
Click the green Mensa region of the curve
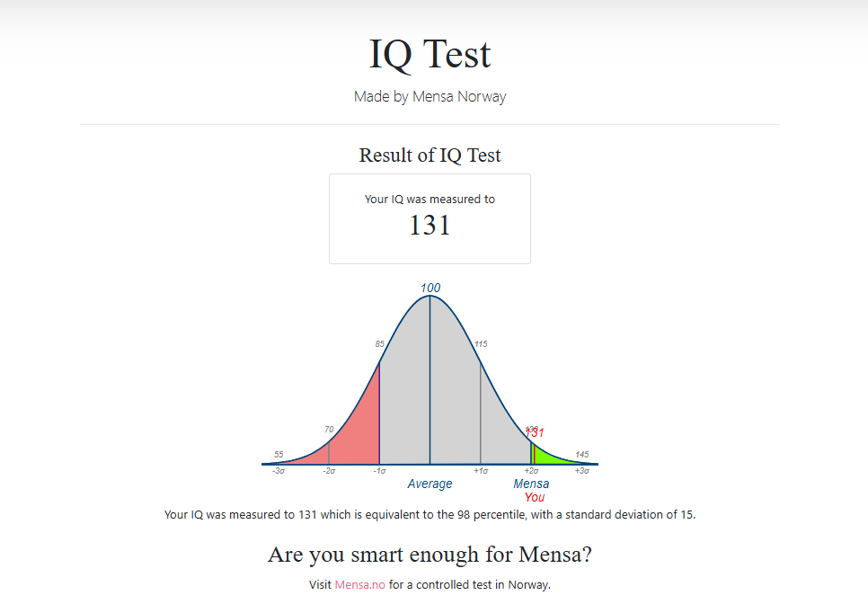tap(548, 456)
